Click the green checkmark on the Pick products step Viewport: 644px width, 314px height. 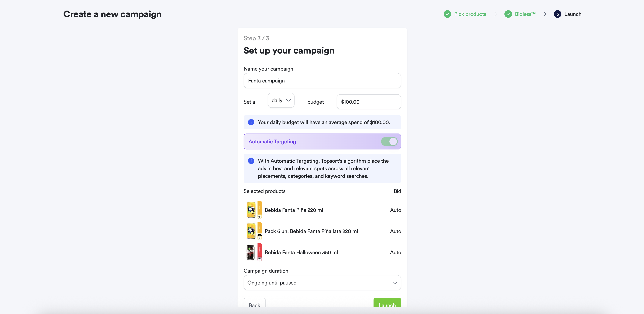click(447, 14)
